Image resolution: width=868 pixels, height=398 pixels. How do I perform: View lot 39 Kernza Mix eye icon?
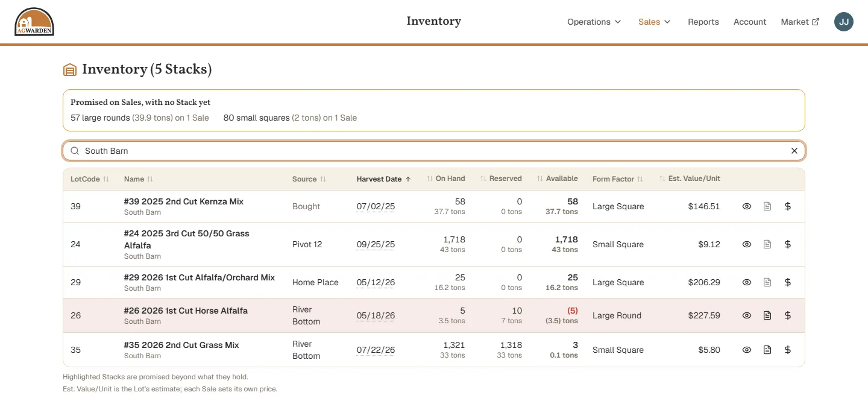747,206
